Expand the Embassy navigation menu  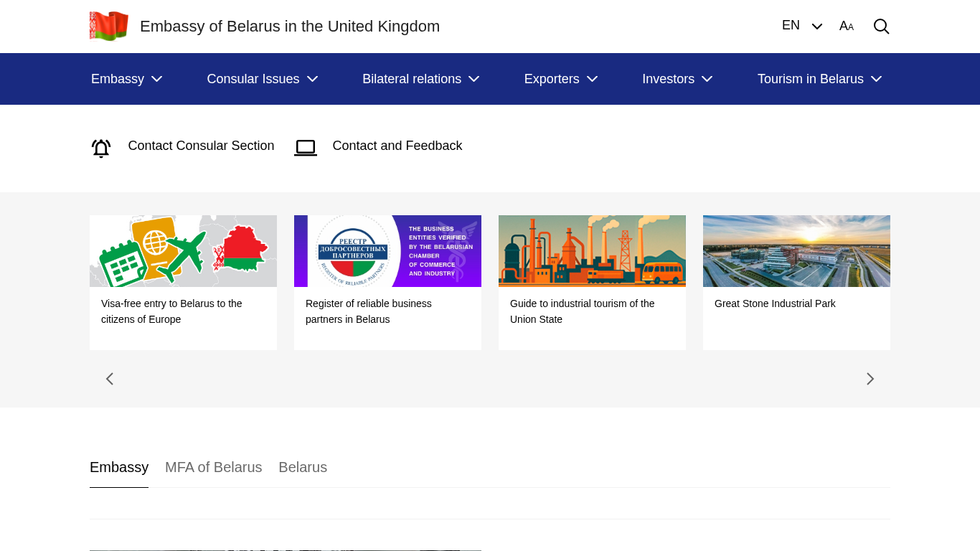click(126, 79)
